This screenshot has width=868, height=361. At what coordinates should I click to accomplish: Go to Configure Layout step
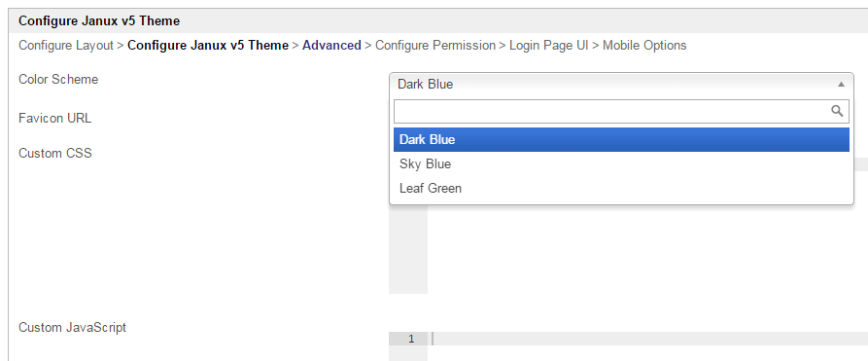tap(66, 46)
